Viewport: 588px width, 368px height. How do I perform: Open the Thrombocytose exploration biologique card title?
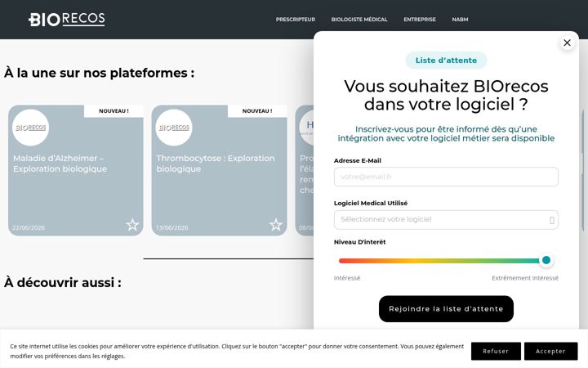[x=216, y=164]
